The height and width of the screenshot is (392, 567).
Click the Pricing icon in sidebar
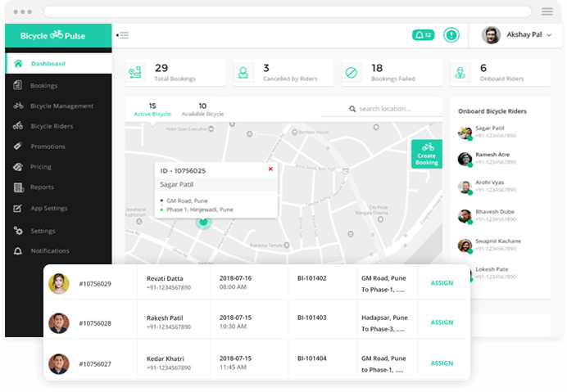click(18, 167)
